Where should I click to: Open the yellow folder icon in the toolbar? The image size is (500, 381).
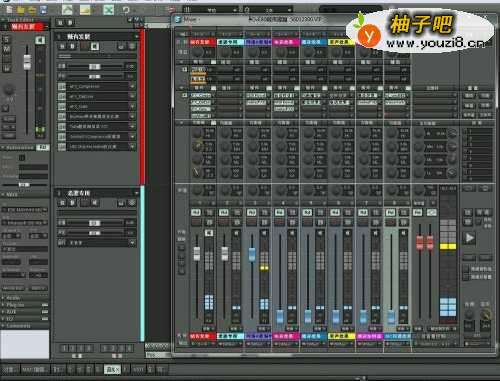(x=21, y=10)
